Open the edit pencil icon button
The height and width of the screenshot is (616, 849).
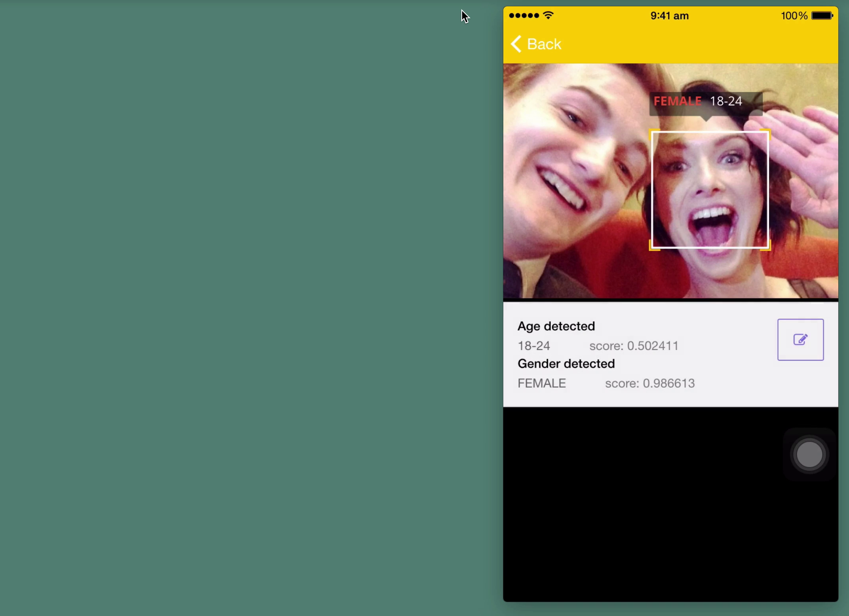(800, 340)
